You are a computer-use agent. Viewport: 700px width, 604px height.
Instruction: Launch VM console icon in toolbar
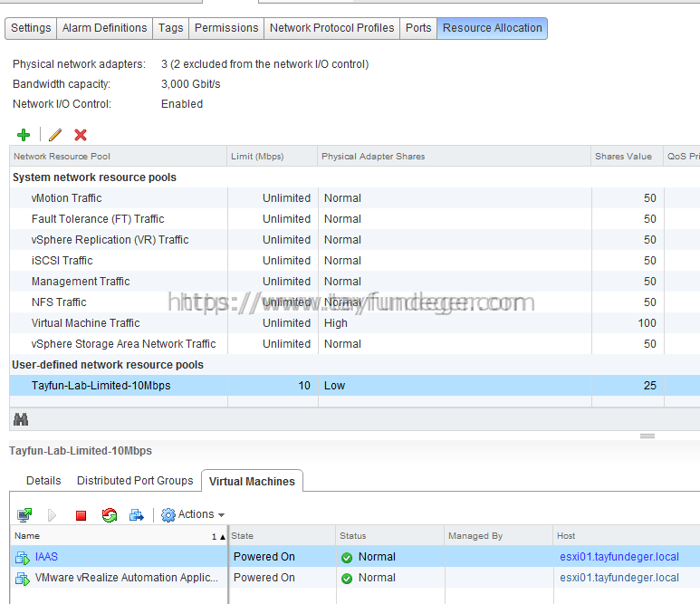(24, 515)
